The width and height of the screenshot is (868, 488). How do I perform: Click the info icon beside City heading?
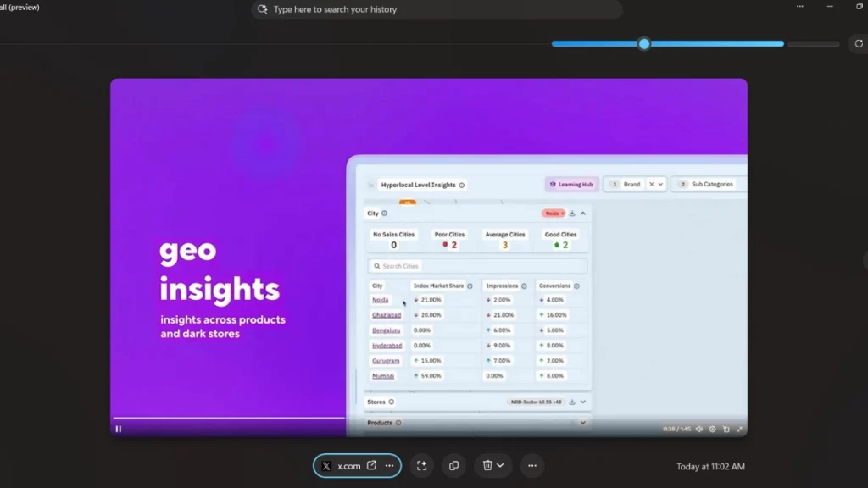(384, 213)
